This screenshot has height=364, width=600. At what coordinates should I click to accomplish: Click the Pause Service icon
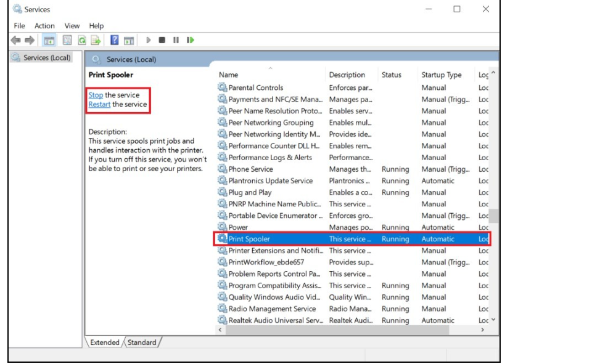176,40
